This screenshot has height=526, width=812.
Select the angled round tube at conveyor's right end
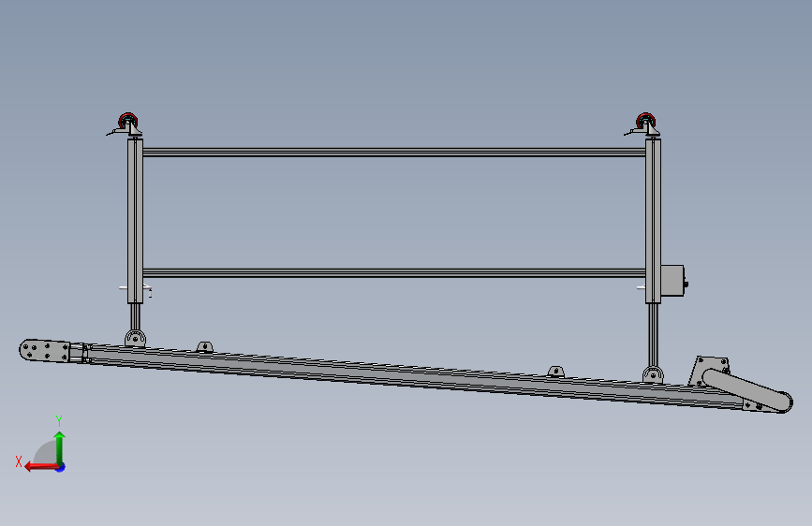pos(747,390)
